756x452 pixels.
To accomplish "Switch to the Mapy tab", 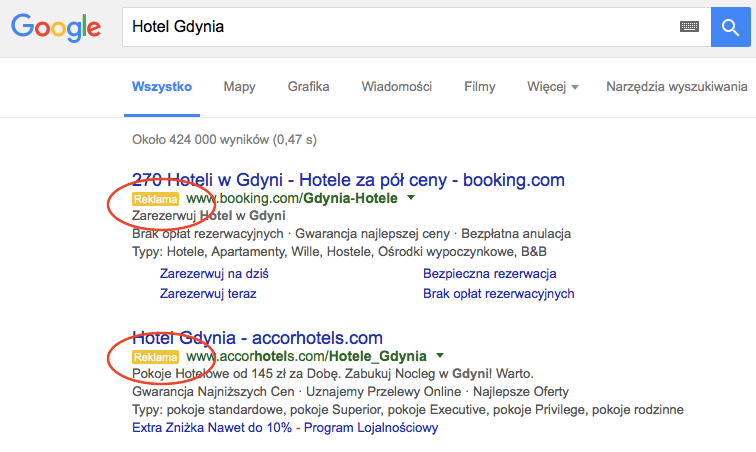I will 239,87.
